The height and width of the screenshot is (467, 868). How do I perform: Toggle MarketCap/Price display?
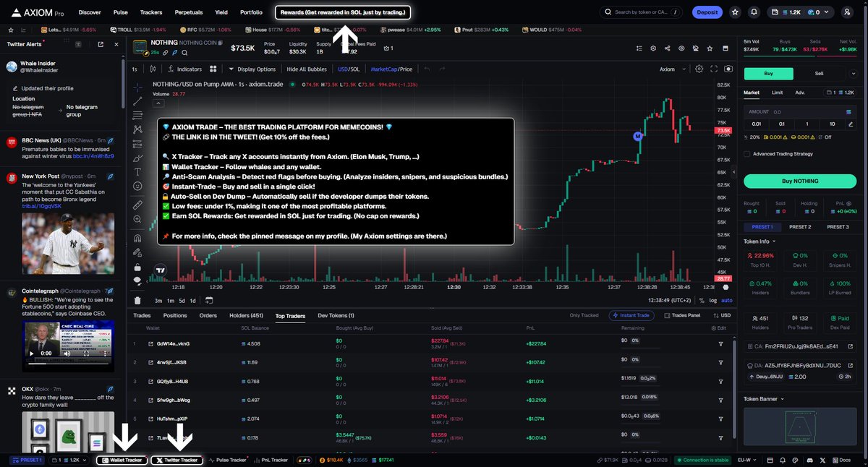click(x=391, y=69)
